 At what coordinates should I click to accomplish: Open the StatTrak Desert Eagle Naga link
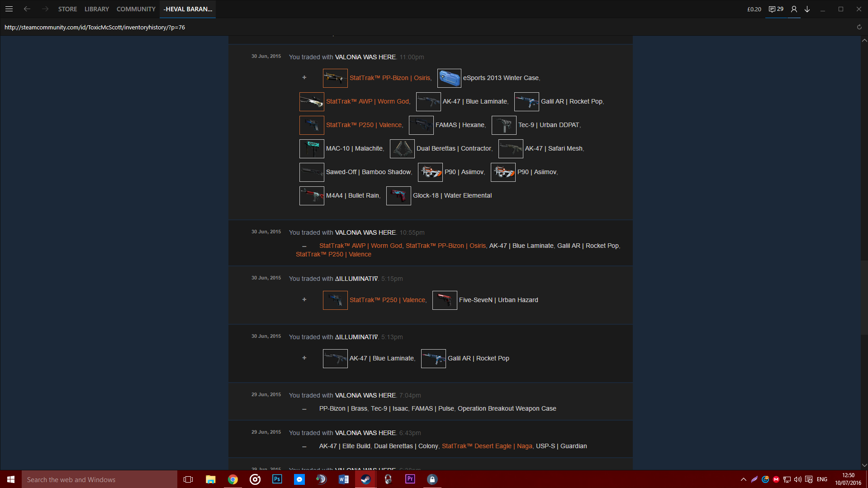487,446
